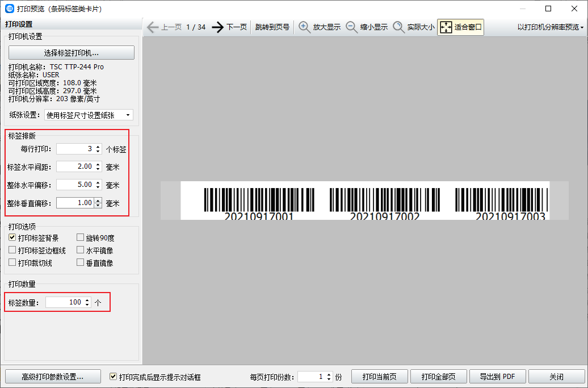Click the previous page arrow icon
This screenshot has width=588, height=388.
153,27
